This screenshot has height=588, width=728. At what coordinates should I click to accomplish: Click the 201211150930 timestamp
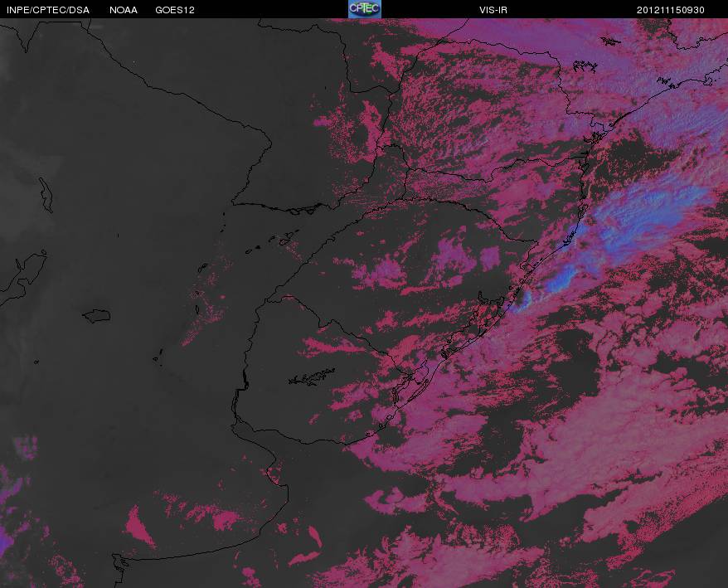click(671, 10)
